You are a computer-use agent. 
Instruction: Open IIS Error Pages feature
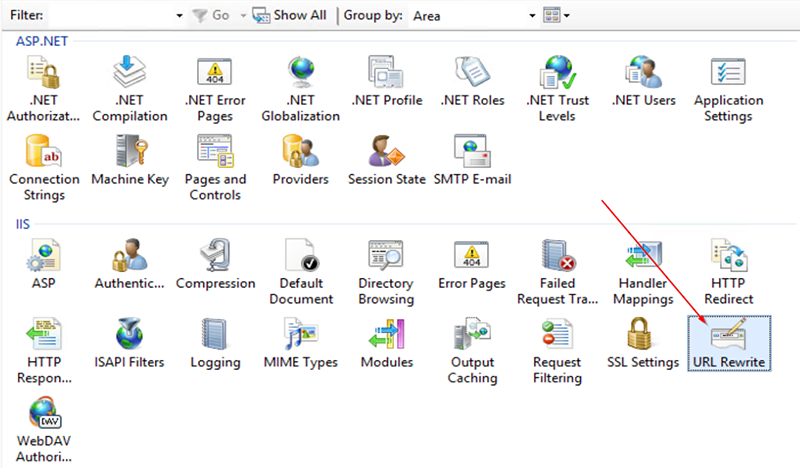(472, 264)
